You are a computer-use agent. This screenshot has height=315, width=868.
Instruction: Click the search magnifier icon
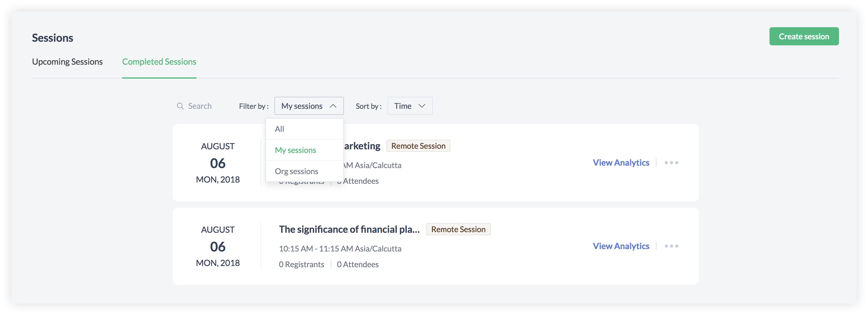(180, 106)
